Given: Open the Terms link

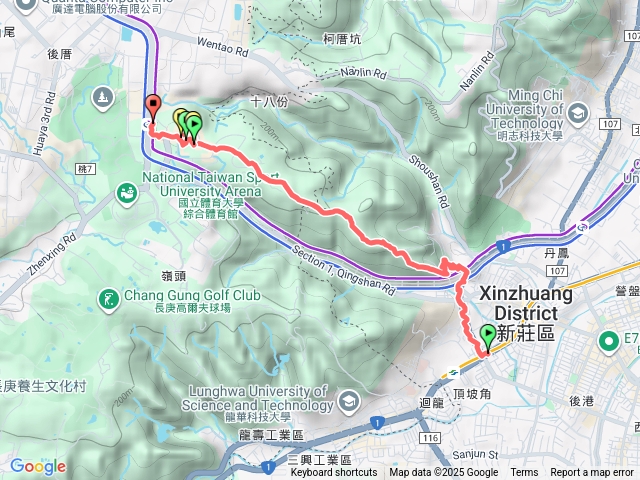Looking at the screenshot, I should tap(524, 473).
